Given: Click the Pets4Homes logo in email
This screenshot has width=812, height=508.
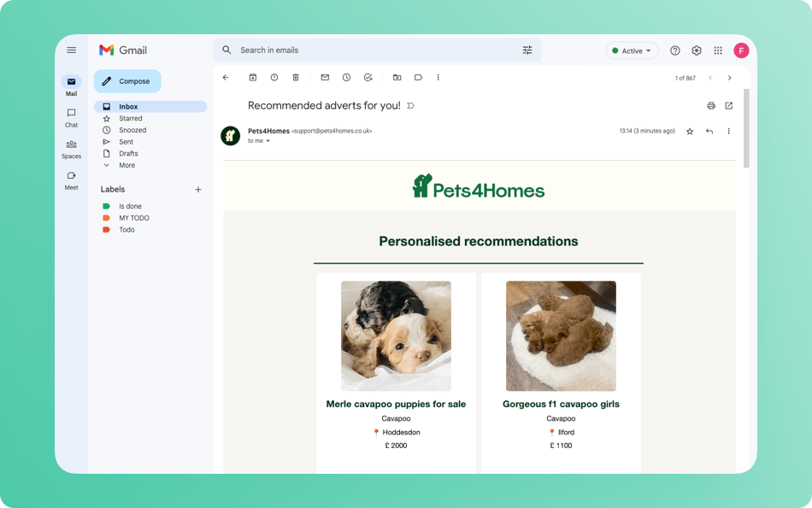Looking at the screenshot, I should [x=479, y=186].
